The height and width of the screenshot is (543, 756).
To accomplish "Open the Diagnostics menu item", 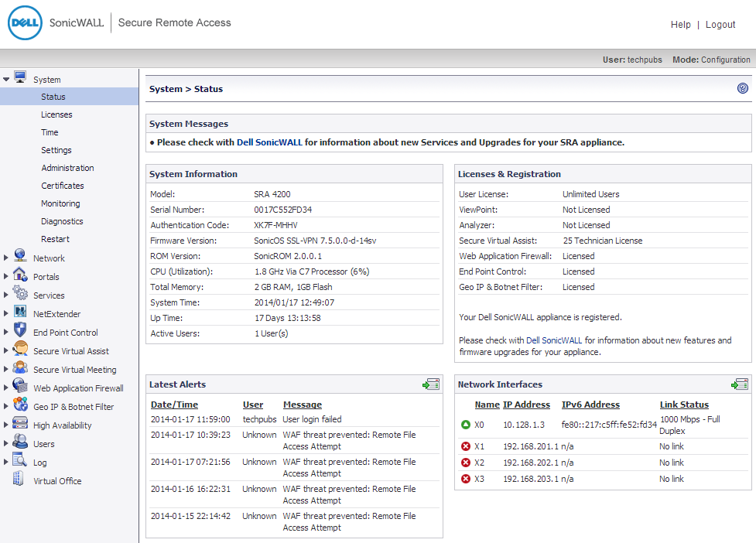I will 62,221.
